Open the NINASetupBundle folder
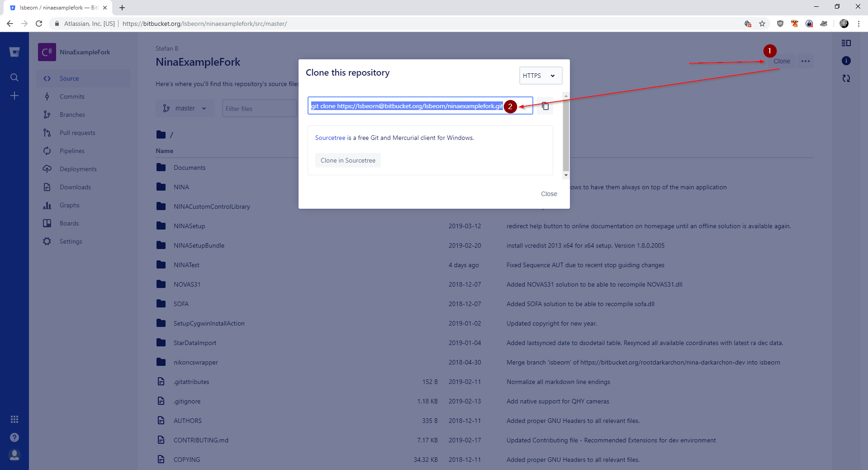868x470 pixels. point(199,245)
